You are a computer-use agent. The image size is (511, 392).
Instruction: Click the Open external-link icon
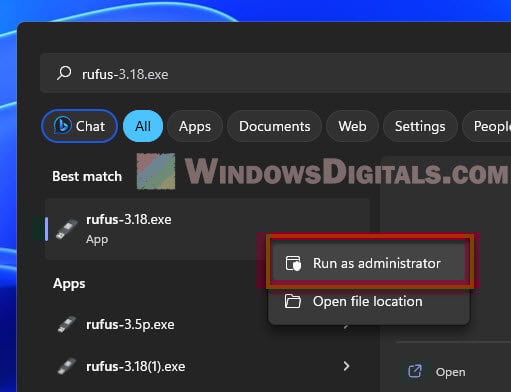415,371
